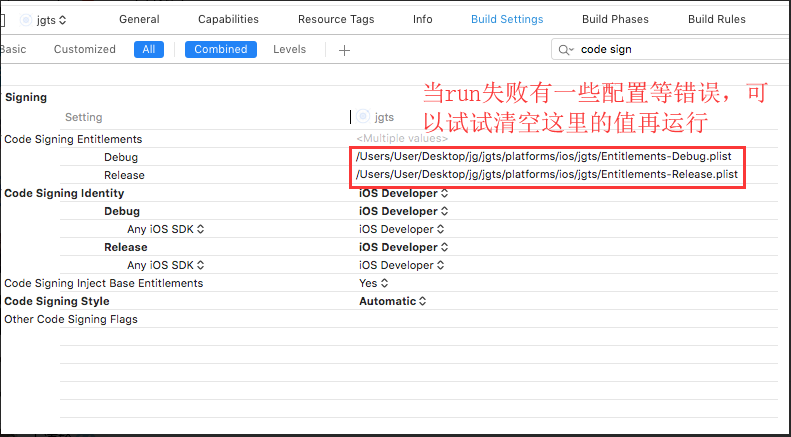Screen dimensions: 791x437
Task: Open the Build Phases tab
Action: (x=615, y=19)
